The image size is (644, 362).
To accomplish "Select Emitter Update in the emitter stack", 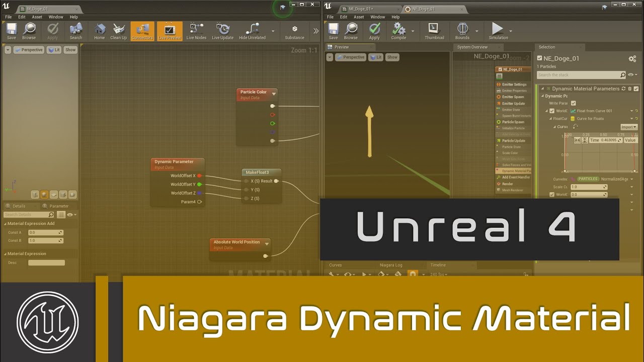I will pyautogui.click(x=513, y=104).
